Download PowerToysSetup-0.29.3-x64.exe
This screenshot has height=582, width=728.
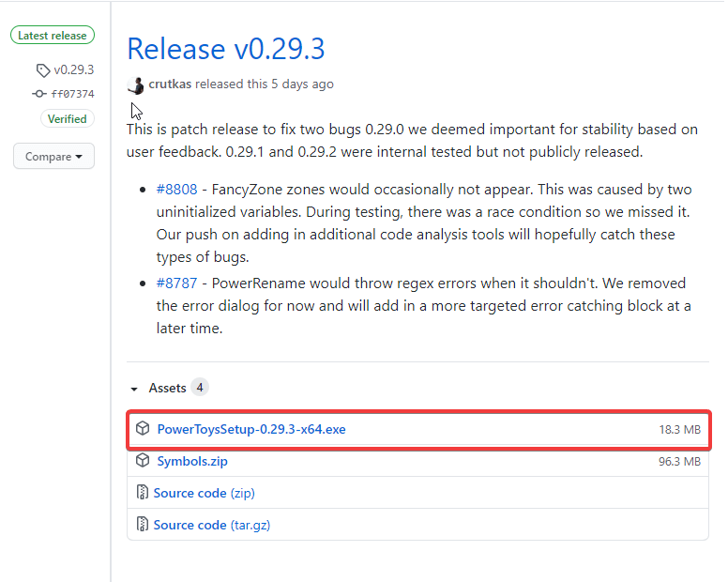point(251,430)
